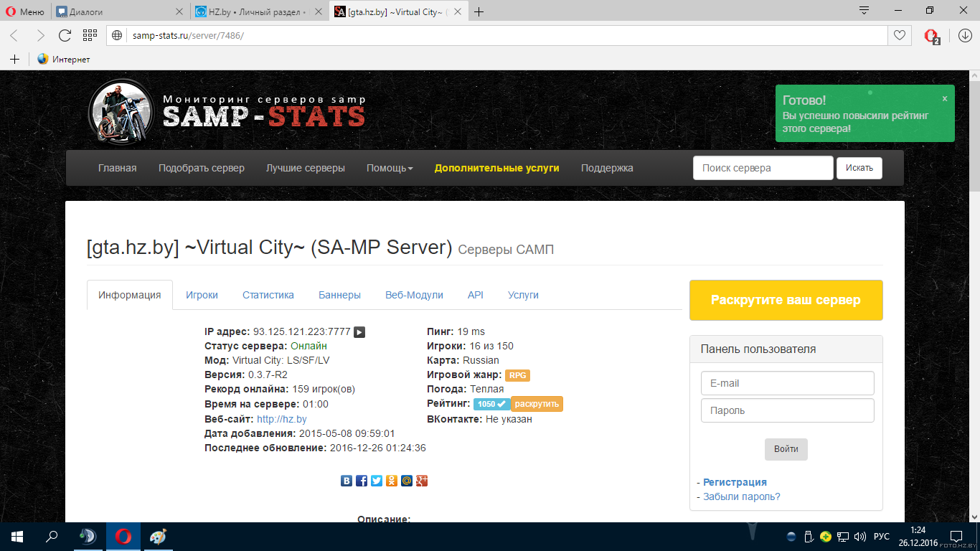Open the 'Баннеры' tab
980x551 pixels.
point(339,295)
